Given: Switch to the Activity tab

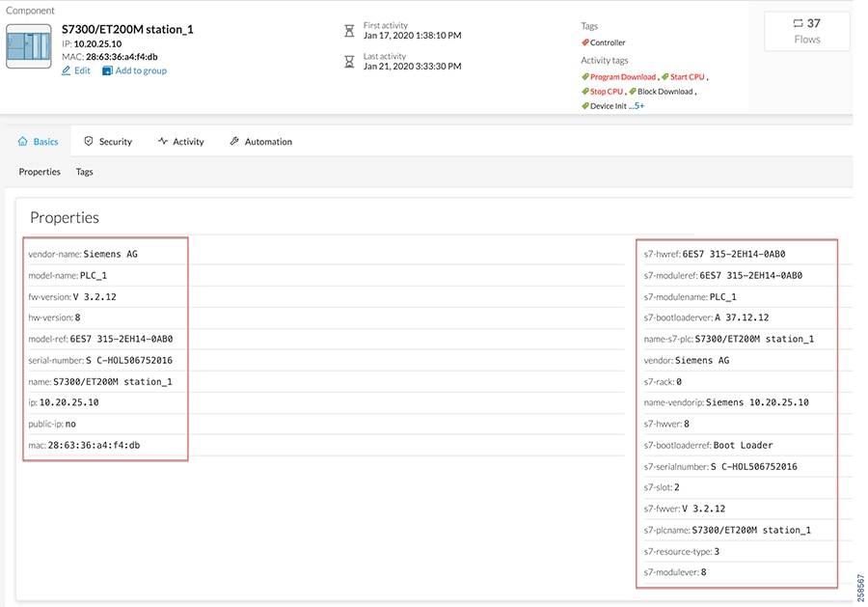Looking at the screenshot, I should coord(181,141).
